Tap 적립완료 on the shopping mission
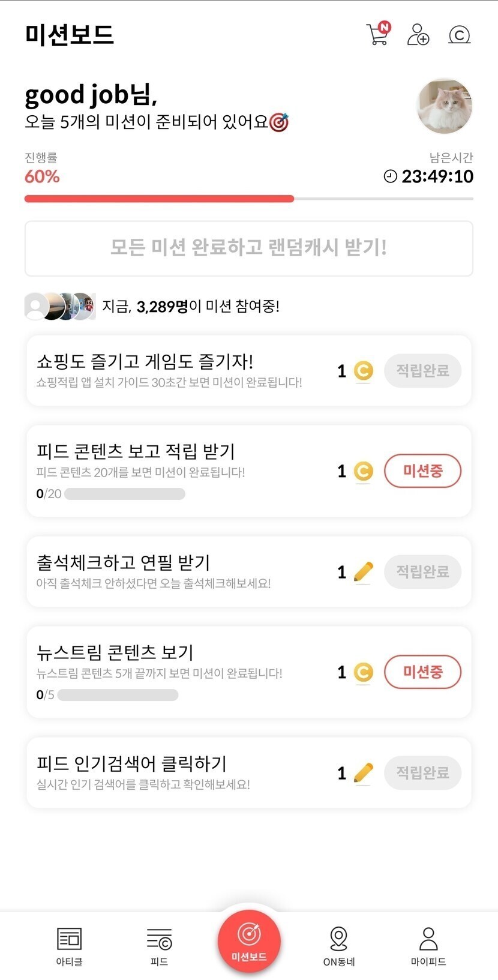Viewport: 498px width, 980px height. coord(422,370)
